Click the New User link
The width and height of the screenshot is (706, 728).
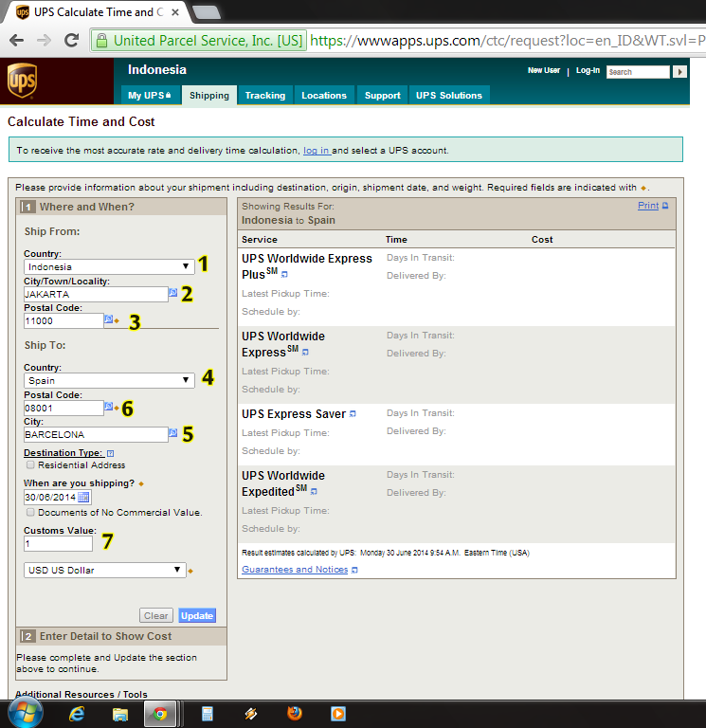[544, 70]
